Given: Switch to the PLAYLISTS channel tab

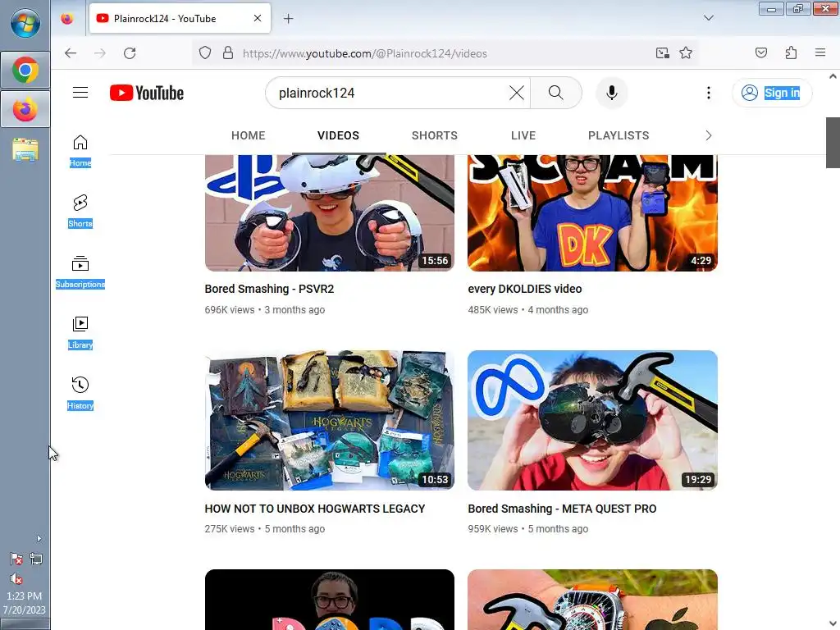Looking at the screenshot, I should point(619,135).
